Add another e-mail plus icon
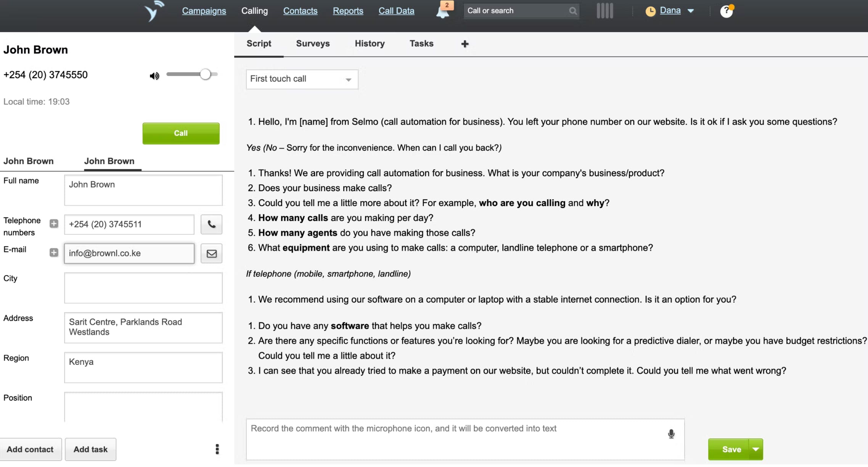This screenshot has width=868, height=467. click(x=54, y=253)
